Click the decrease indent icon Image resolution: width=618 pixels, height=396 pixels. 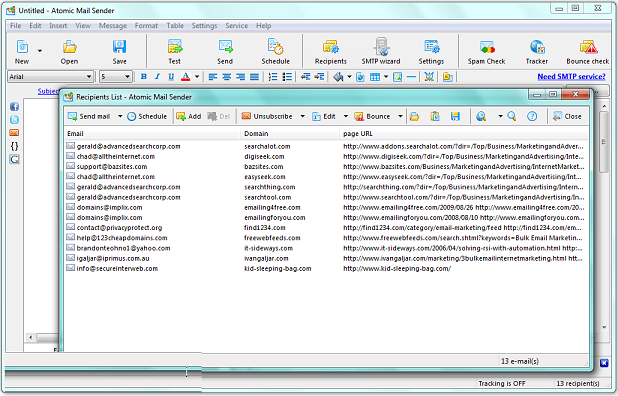(x=305, y=76)
